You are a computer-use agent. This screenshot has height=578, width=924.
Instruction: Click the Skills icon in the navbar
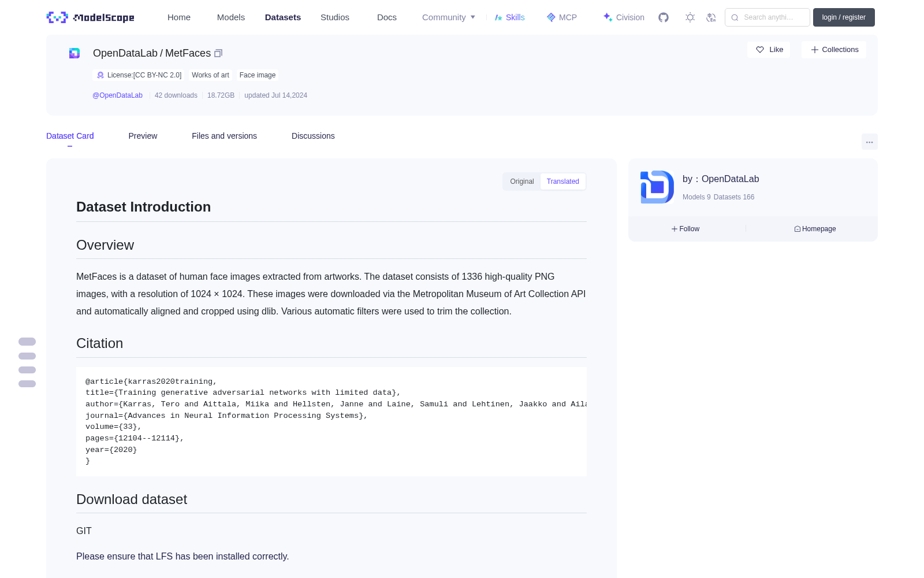[x=498, y=17]
